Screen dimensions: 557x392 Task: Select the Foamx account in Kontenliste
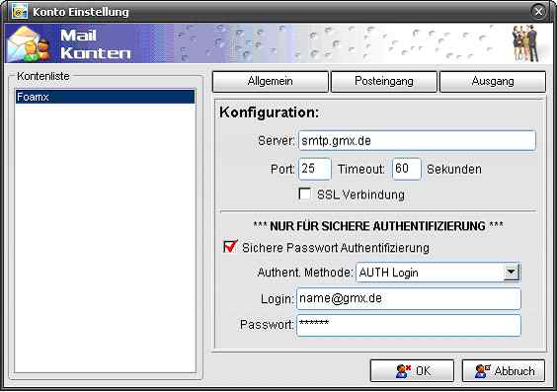click(x=105, y=97)
